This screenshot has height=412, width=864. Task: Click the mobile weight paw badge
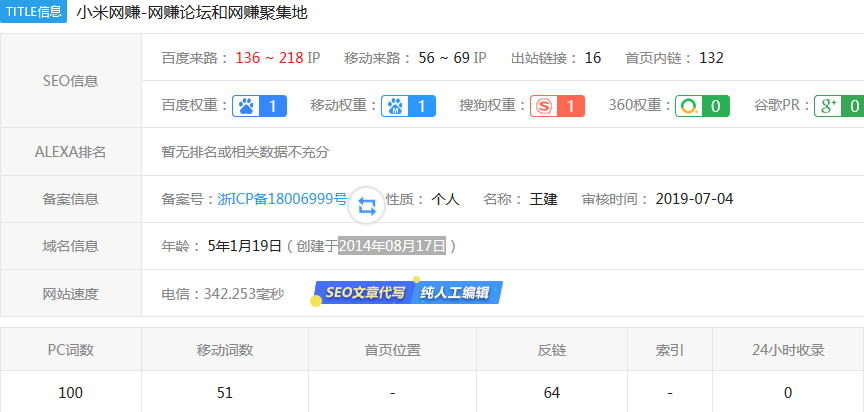coord(408,106)
